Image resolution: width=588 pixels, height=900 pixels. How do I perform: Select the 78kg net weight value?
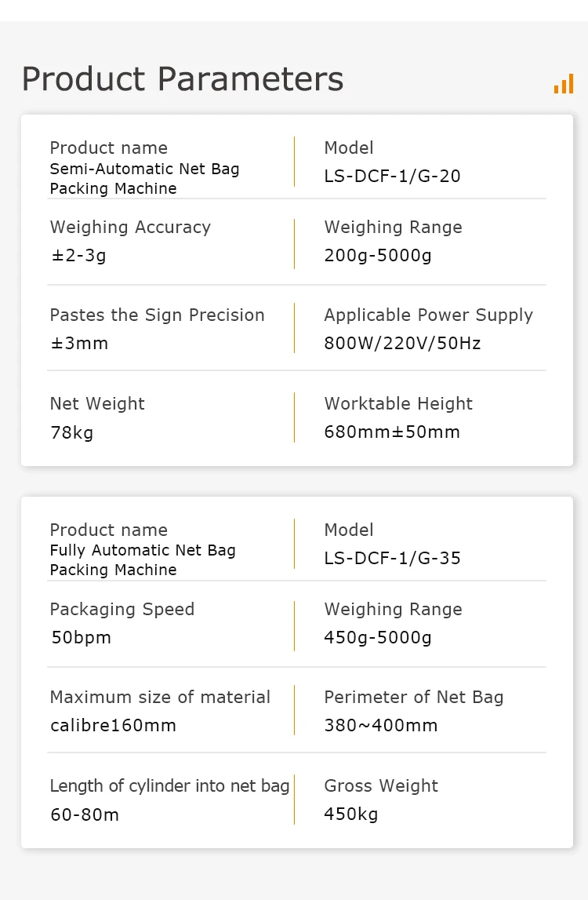tap(71, 432)
